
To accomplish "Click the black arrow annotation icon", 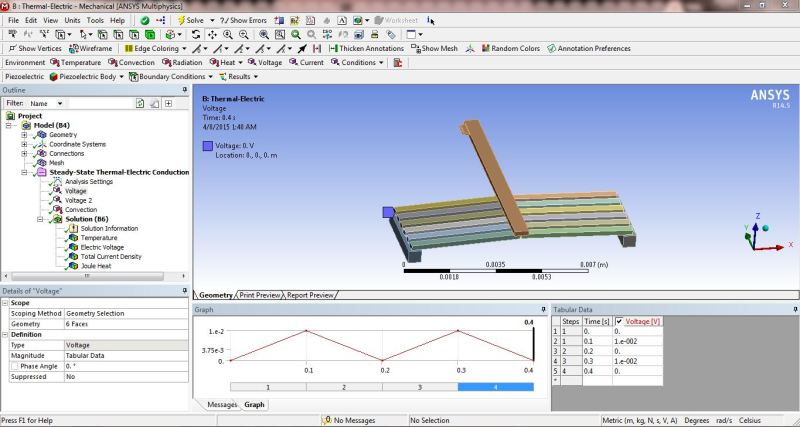I will point(302,48).
